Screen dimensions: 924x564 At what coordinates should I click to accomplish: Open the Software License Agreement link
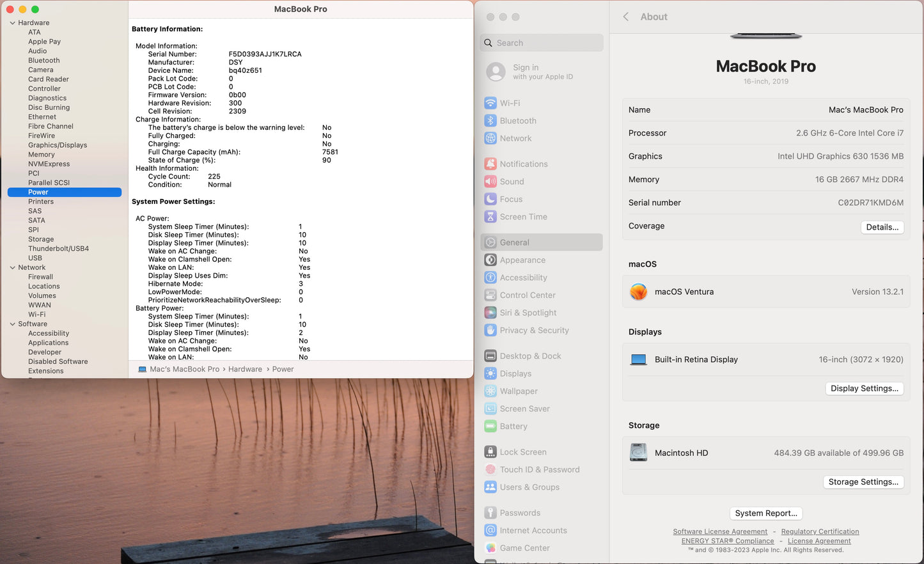pos(720,531)
